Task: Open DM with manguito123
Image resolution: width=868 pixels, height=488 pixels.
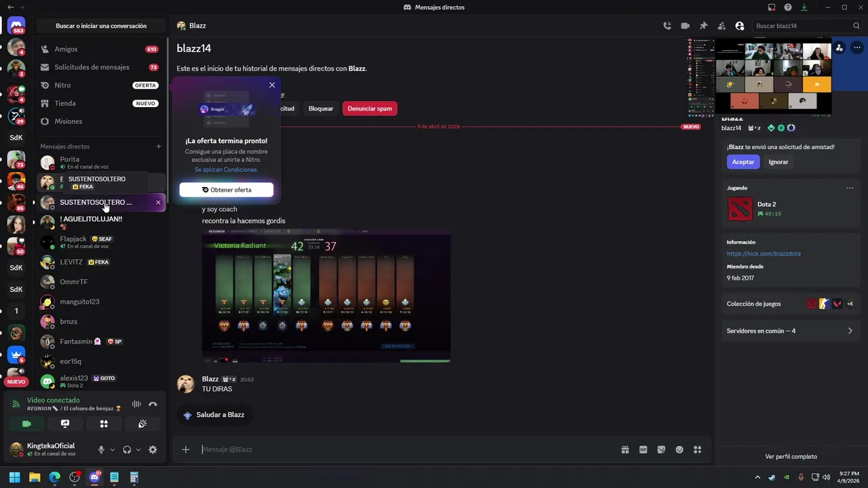Action: 99,302
